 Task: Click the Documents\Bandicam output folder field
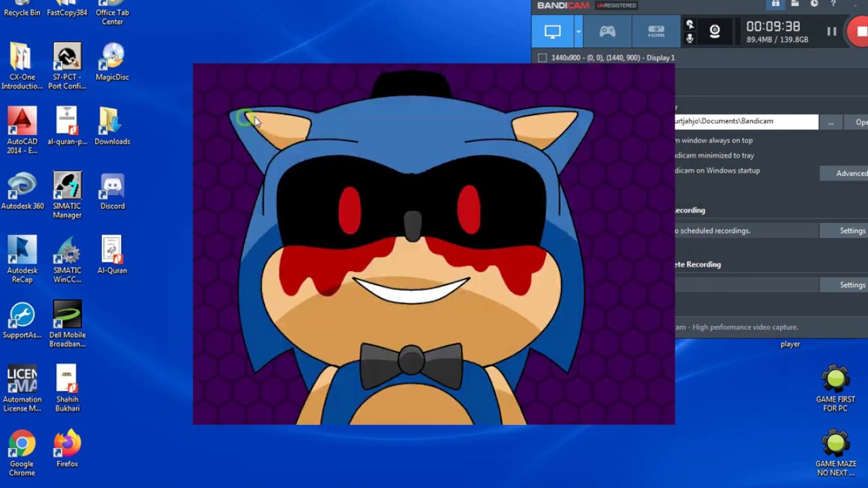click(747, 121)
